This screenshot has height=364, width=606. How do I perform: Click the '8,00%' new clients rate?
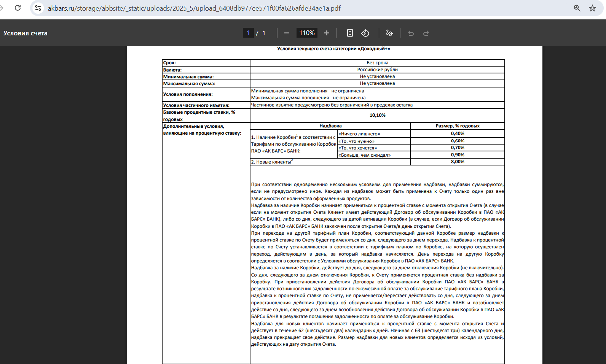pyautogui.click(x=458, y=162)
